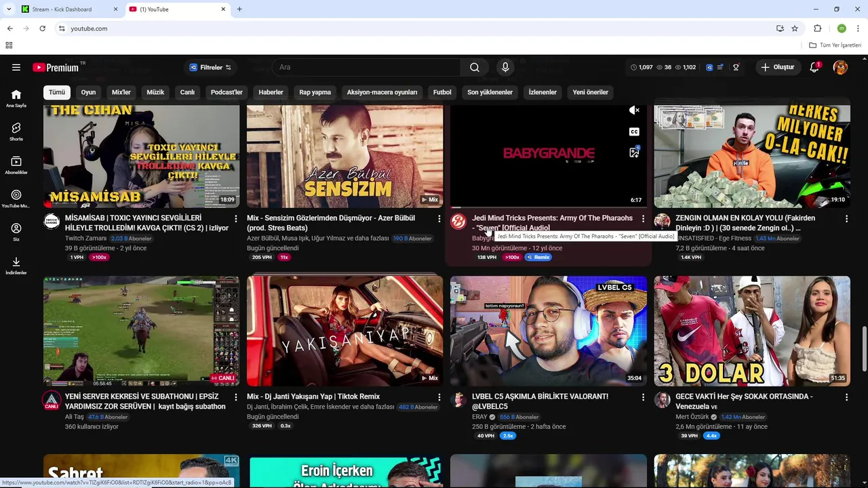The width and height of the screenshot is (868, 488).
Task: Open Twitch Zamanı channel link
Action: [x=85, y=239]
